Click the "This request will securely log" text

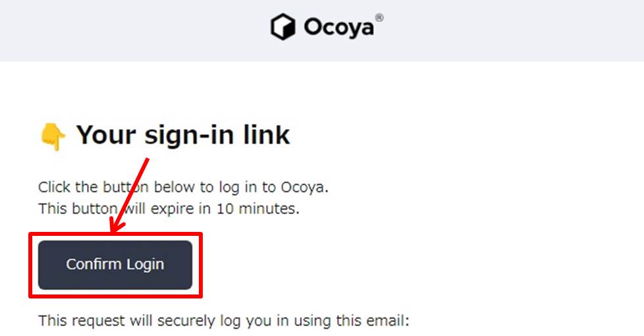click(x=224, y=321)
